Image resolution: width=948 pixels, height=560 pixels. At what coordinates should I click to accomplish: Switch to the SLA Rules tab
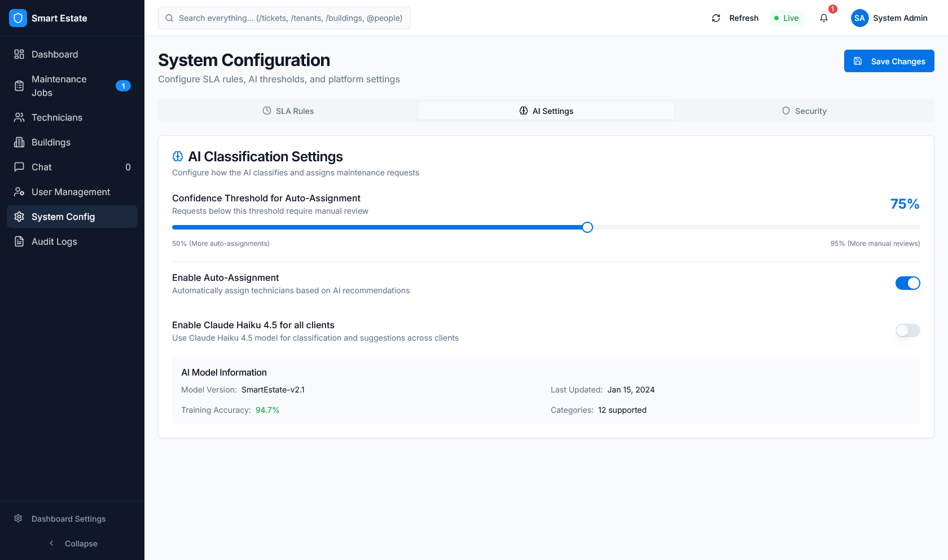288,111
